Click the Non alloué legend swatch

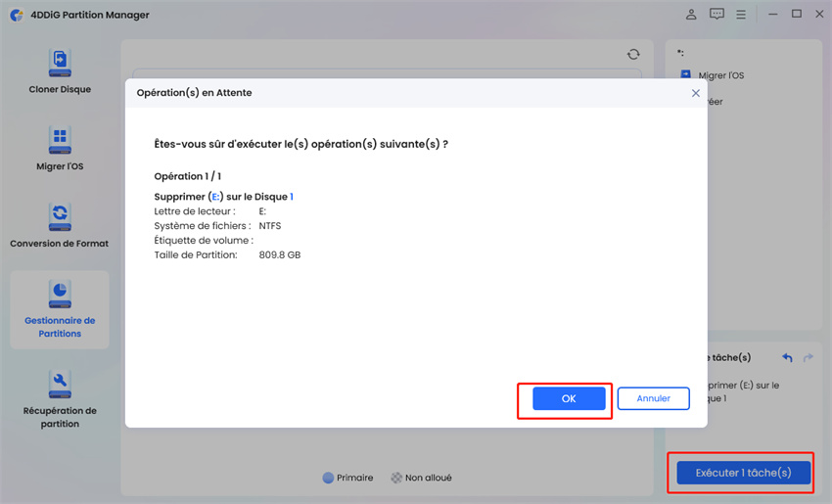pyautogui.click(x=396, y=478)
